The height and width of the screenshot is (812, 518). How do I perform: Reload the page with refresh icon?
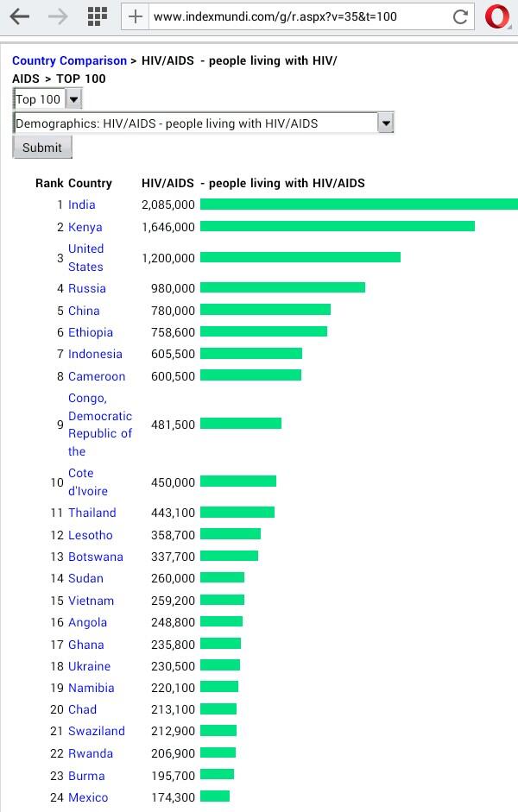pyautogui.click(x=460, y=16)
